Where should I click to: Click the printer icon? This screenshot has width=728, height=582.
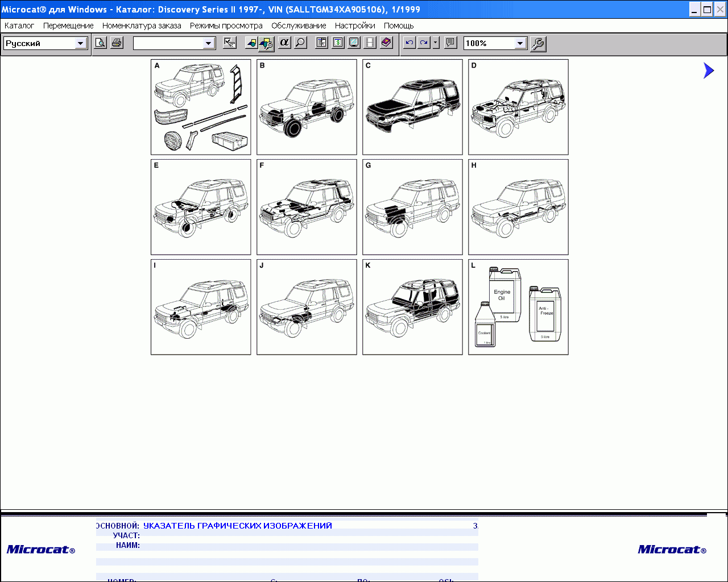click(x=117, y=43)
